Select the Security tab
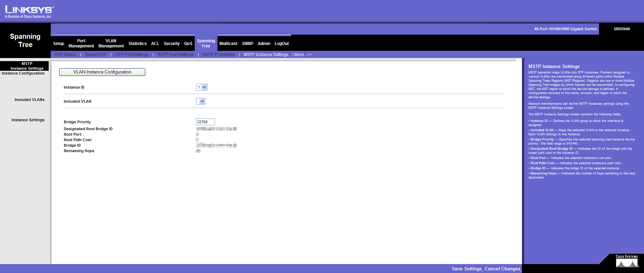Viewport: 644px width, 273px height. [171, 44]
